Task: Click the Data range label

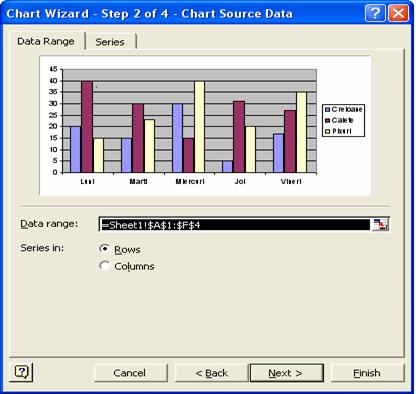Action: click(x=49, y=224)
